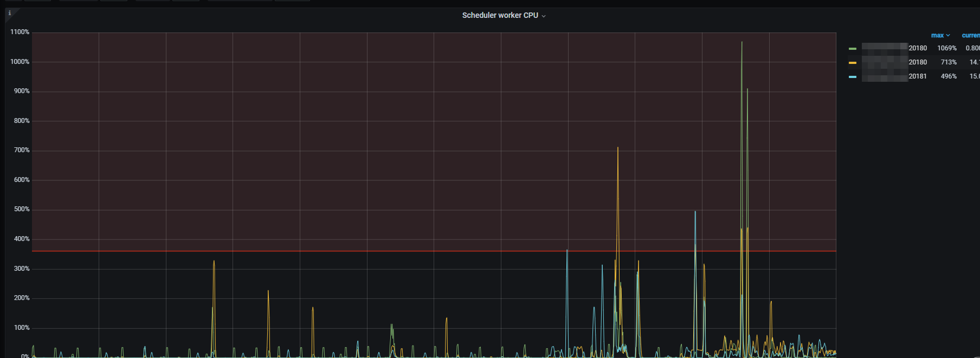Click the cyan spike peaking near 500%
This screenshot has height=358, width=980.
695,213
